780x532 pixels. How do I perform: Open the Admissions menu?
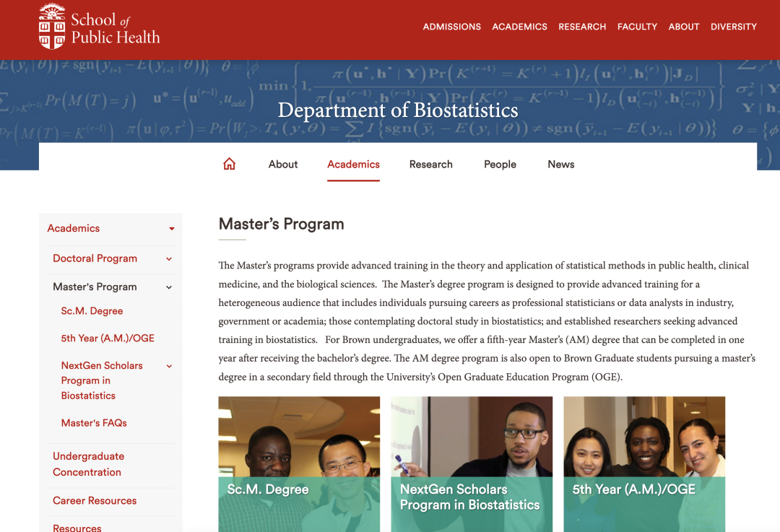point(451,27)
